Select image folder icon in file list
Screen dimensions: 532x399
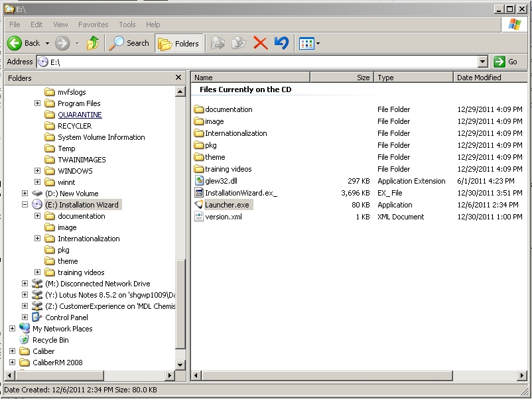[199, 121]
